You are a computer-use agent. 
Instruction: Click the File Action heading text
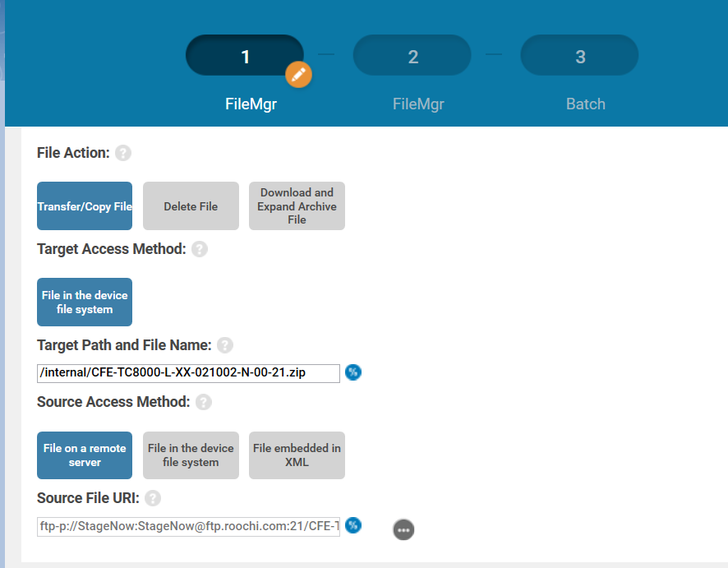[x=73, y=153]
